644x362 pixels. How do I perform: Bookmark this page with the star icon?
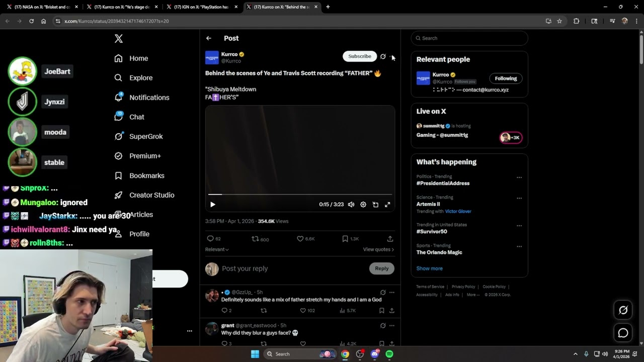[x=559, y=21]
